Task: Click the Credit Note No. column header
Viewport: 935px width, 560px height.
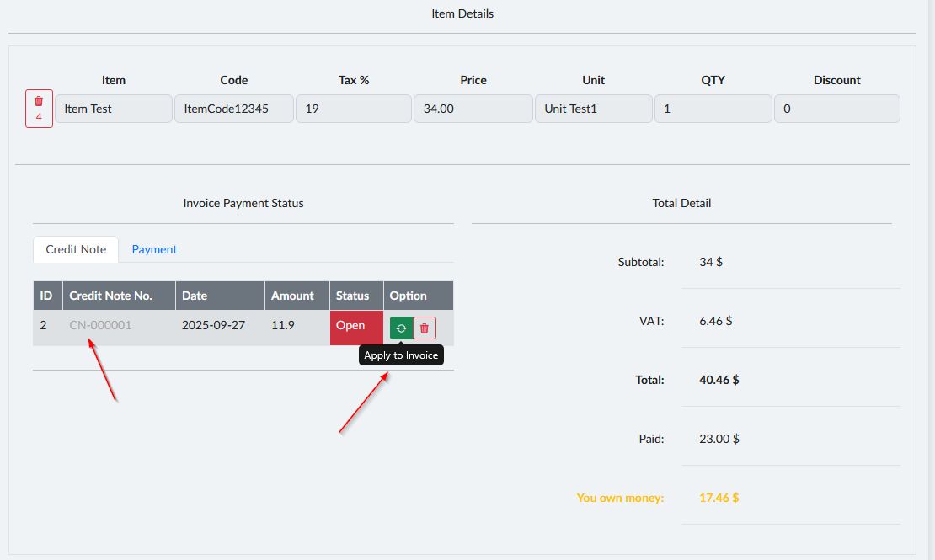Action: [x=110, y=296]
